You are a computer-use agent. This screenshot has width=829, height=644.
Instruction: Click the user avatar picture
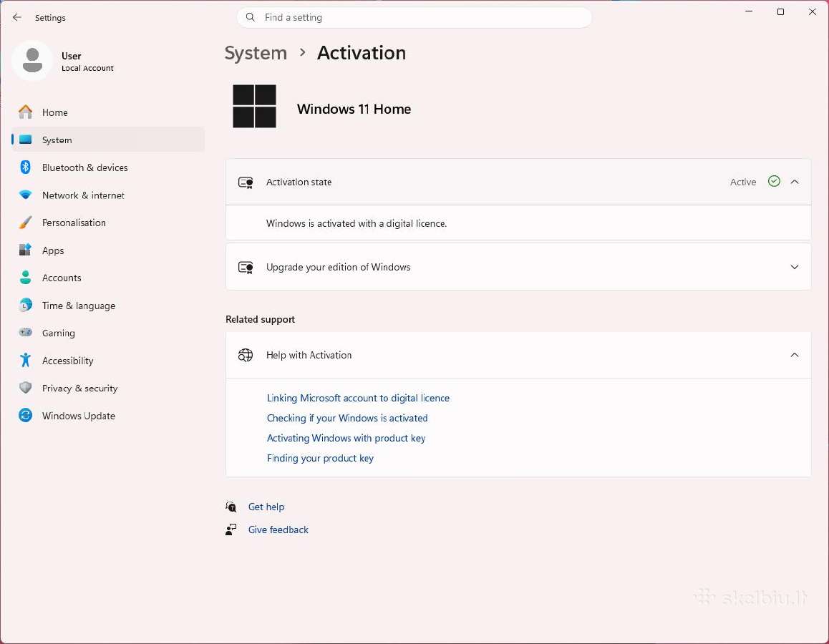point(32,61)
